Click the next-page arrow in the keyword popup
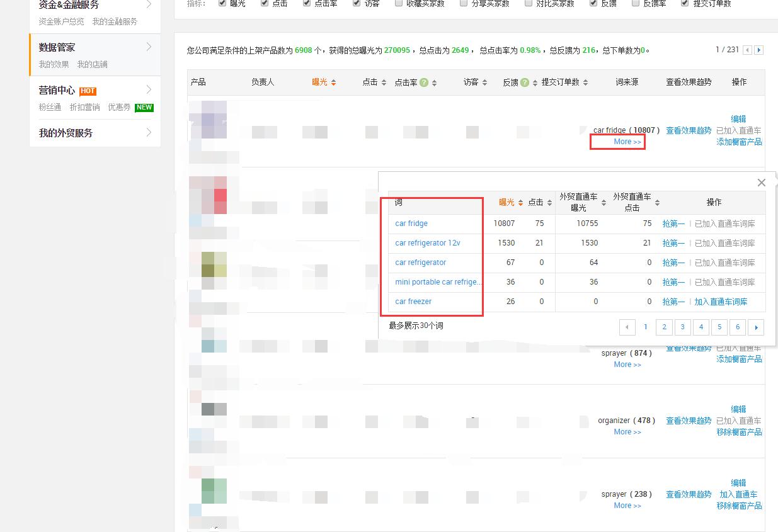Viewport: 778px width, 532px height. [756, 327]
